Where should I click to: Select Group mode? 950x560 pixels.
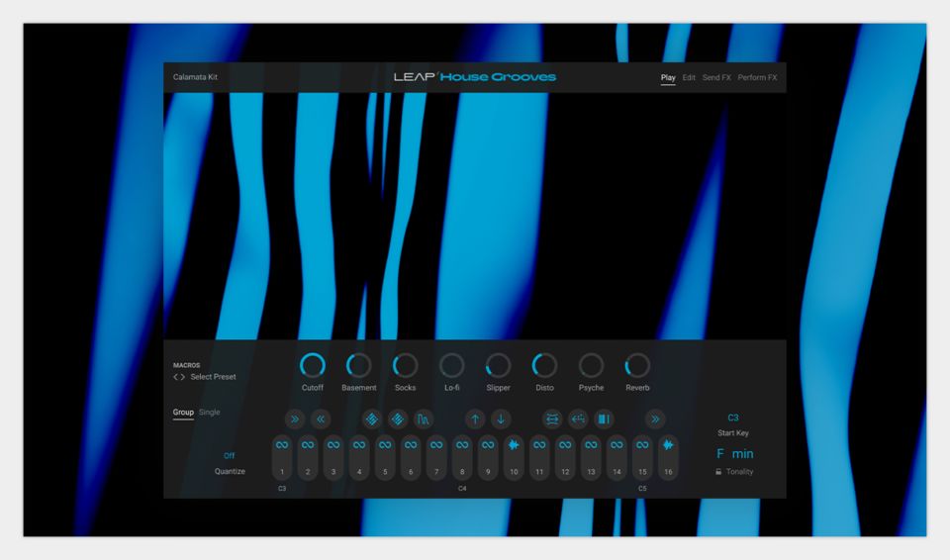183,413
